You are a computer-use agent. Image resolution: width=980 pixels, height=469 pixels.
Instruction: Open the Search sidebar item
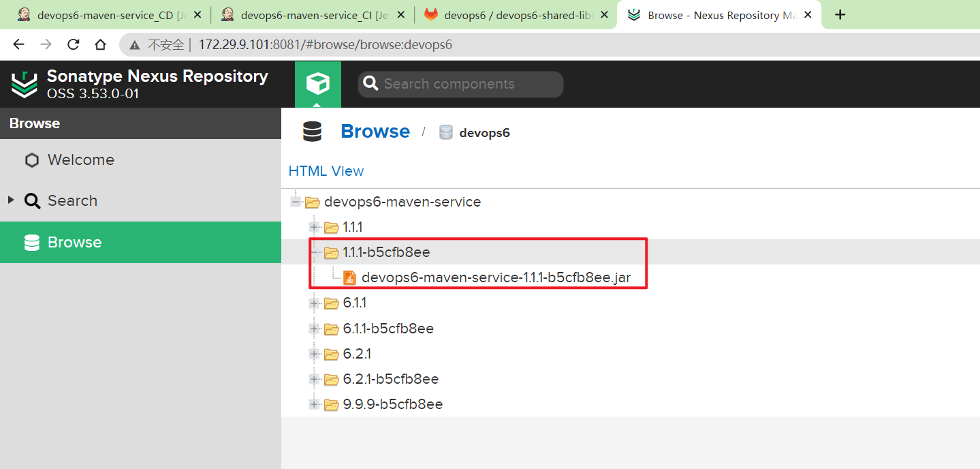pyautogui.click(x=140, y=201)
